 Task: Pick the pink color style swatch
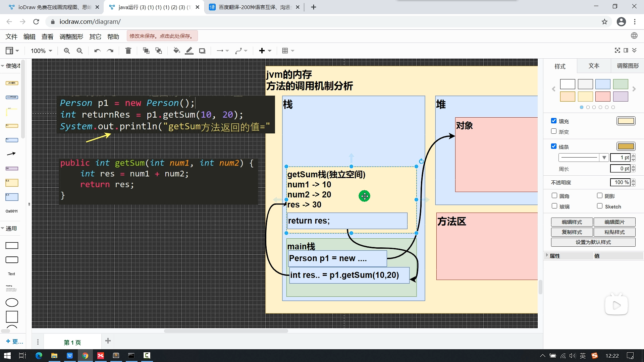click(x=603, y=97)
